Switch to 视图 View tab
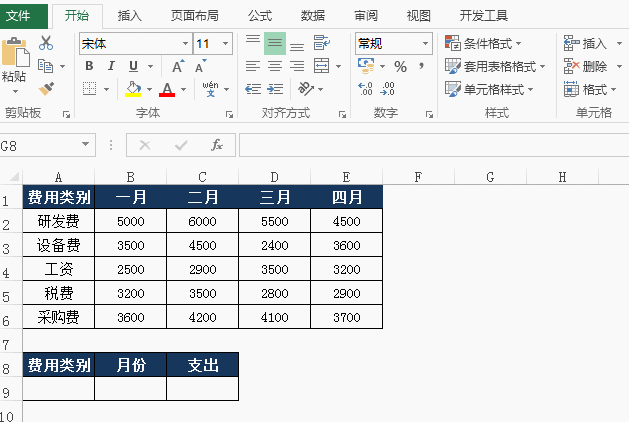Viewport: 629px width, 422px height. [418, 16]
